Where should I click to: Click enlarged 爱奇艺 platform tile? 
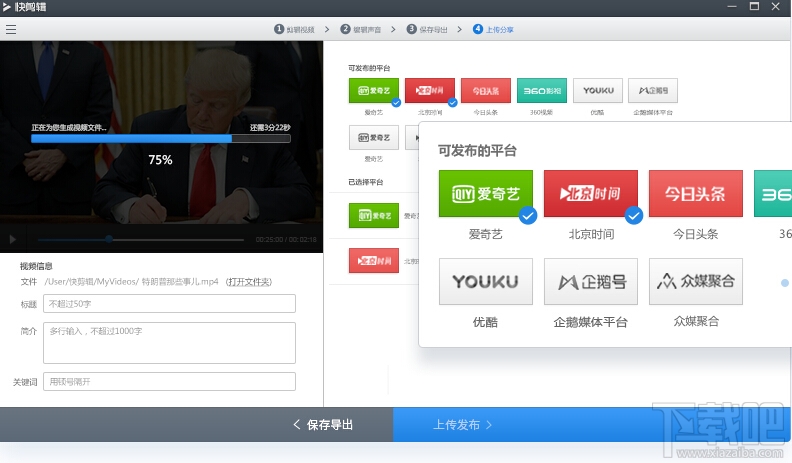pyautogui.click(x=486, y=193)
